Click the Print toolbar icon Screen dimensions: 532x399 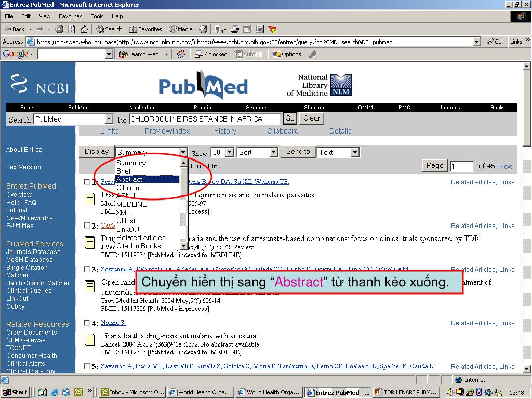coord(235,29)
